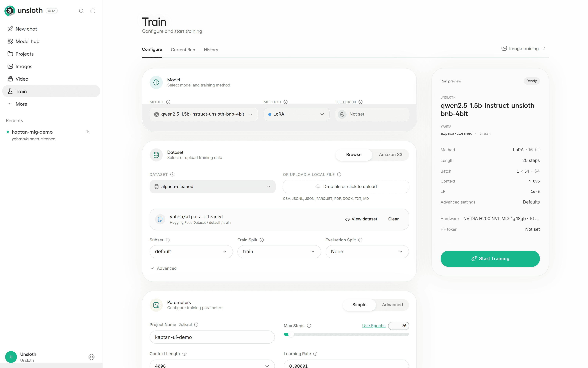Screen dimensions: 588x368
Task: Open the model selection dropdown
Action: pyautogui.click(x=204, y=114)
